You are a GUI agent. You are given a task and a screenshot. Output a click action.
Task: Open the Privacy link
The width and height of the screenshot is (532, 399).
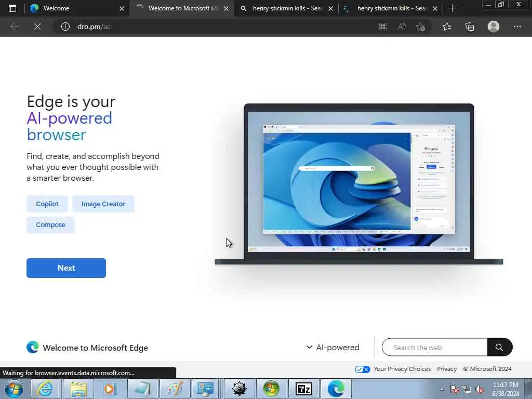pyautogui.click(x=446, y=369)
